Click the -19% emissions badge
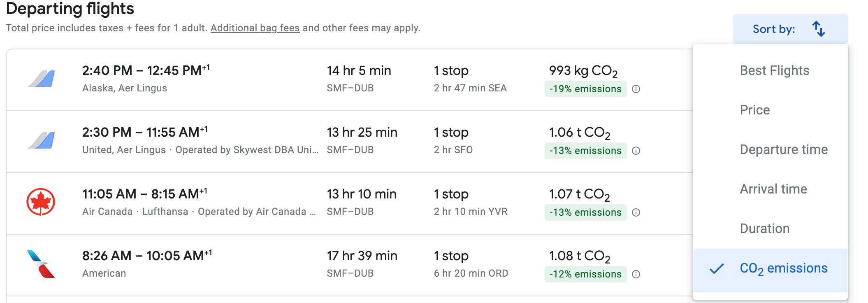Screen dimensions: 868x303 585,89
